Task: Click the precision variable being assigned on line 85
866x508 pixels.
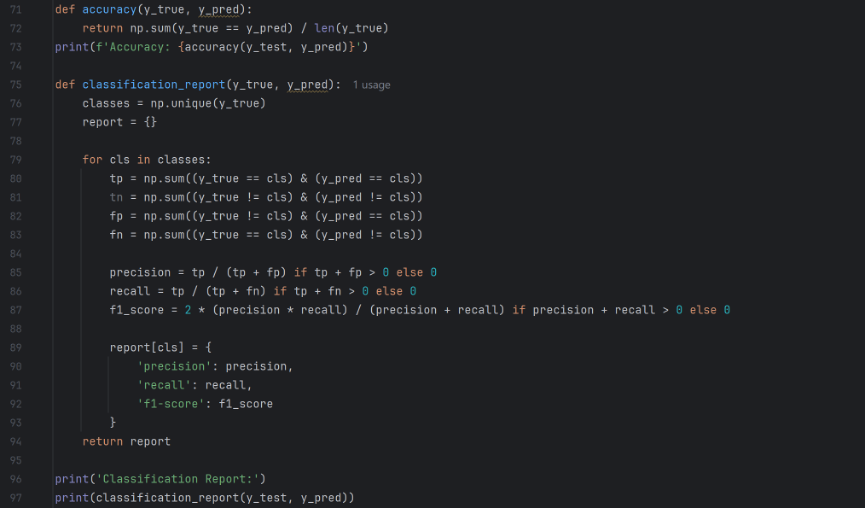Action: [140, 272]
